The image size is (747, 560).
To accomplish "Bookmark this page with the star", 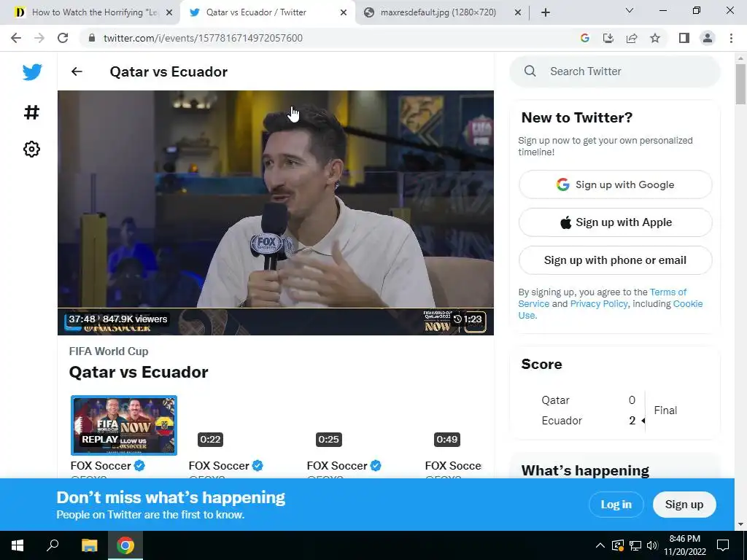I will point(655,38).
